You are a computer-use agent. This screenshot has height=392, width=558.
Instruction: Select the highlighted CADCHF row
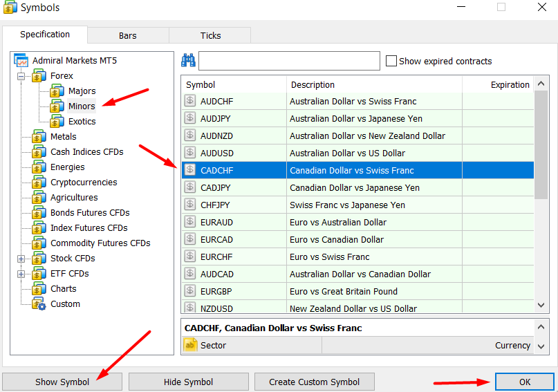click(357, 170)
